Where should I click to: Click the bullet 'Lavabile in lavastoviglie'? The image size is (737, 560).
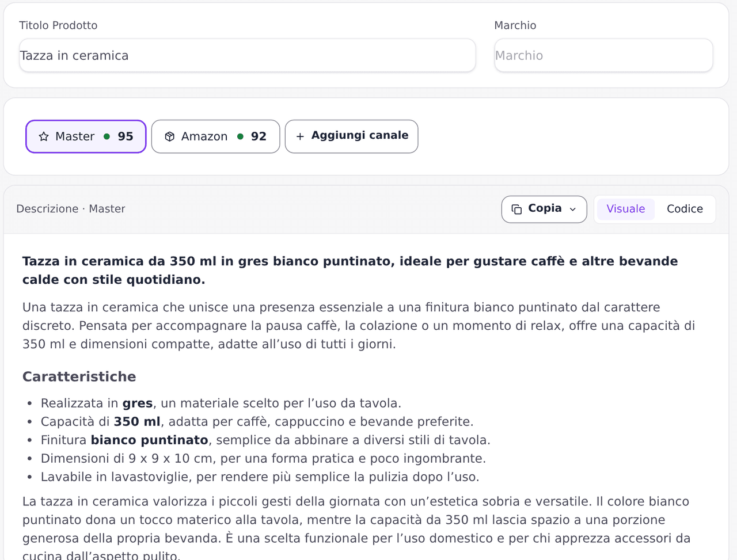pyautogui.click(x=260, y=477)
